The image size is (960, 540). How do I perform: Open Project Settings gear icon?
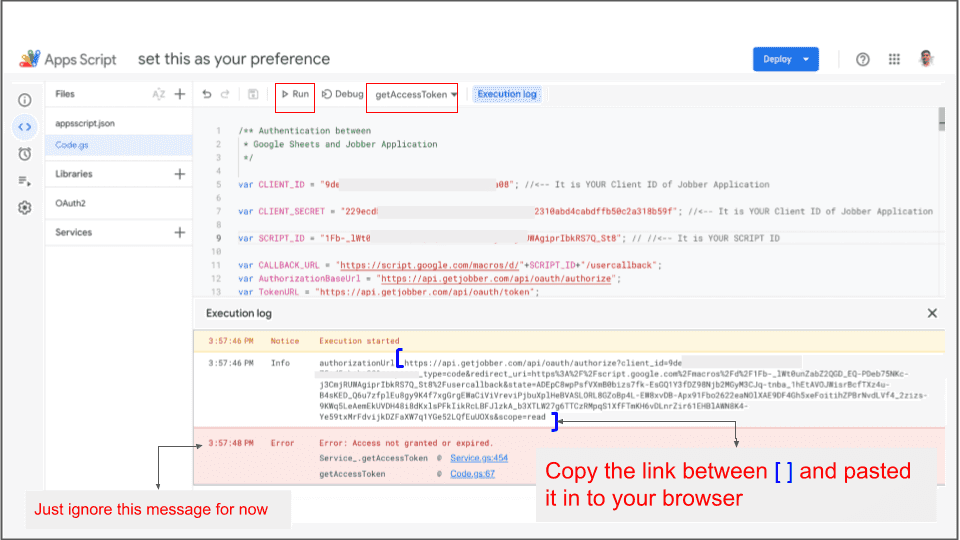tap(25, 208)
